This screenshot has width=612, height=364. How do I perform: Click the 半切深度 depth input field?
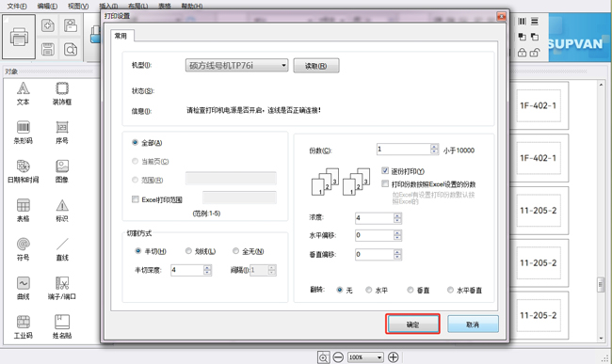coord(187,270)
